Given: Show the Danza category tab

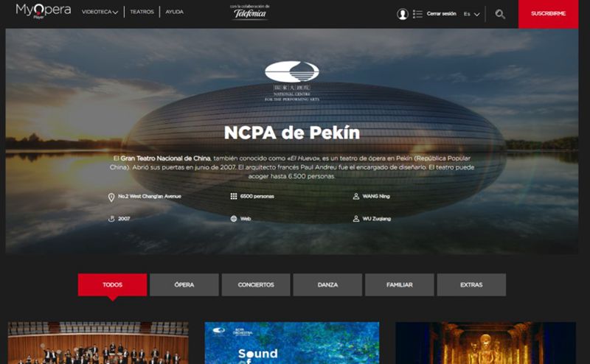Looking at the screenshot, I should click(x=327, y=284).
